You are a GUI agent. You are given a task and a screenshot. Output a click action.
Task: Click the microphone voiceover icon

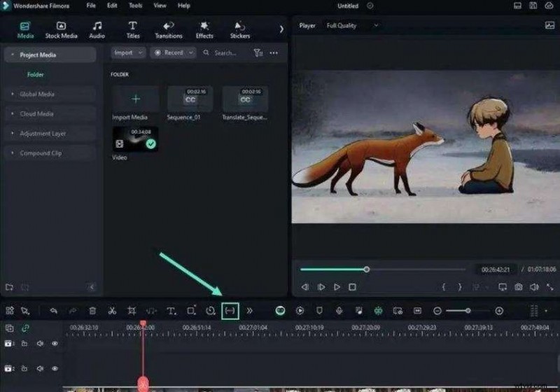pos(339,310)
